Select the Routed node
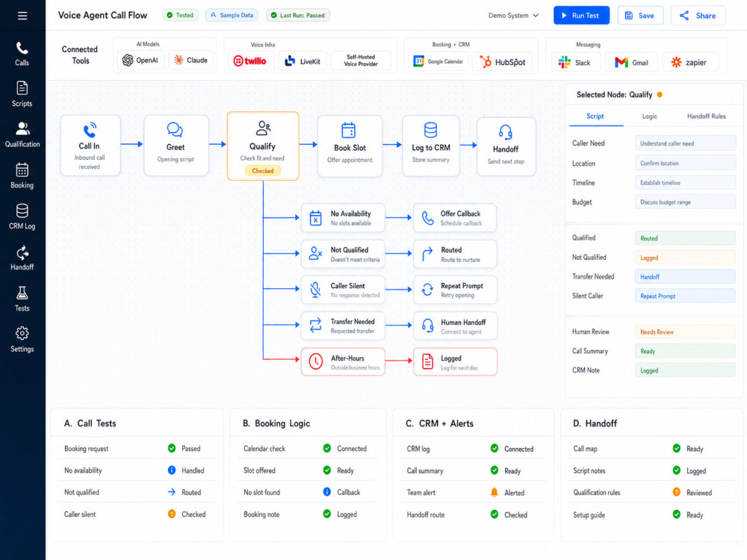Image resolution: width=747 pixels, height=560 pixels. tap(455, 254)
